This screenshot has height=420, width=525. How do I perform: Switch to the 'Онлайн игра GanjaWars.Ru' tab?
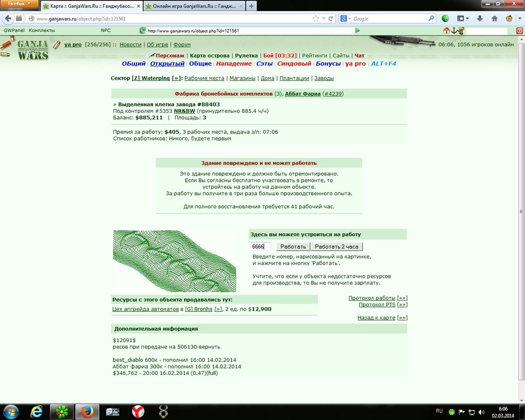point(194,6)
